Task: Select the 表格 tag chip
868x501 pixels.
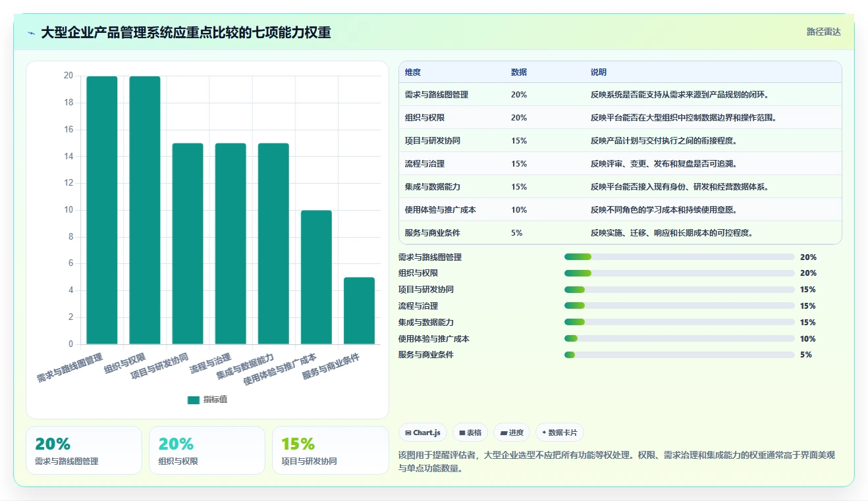Action: tap(470, 433)
